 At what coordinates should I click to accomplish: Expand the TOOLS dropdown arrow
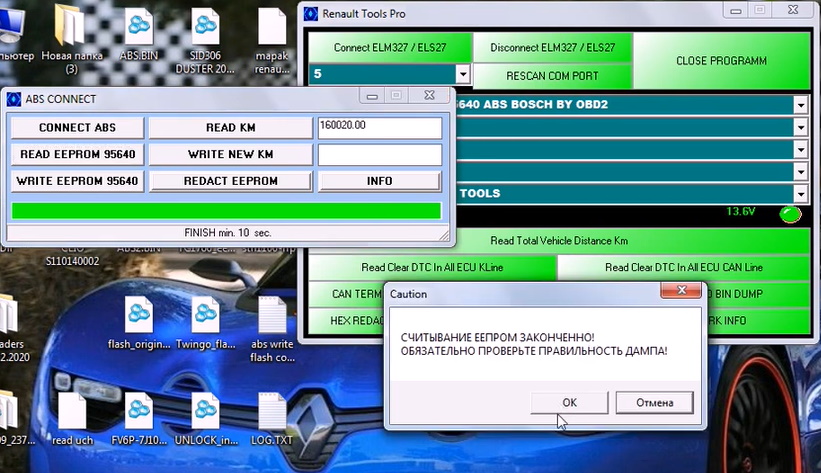801,194
